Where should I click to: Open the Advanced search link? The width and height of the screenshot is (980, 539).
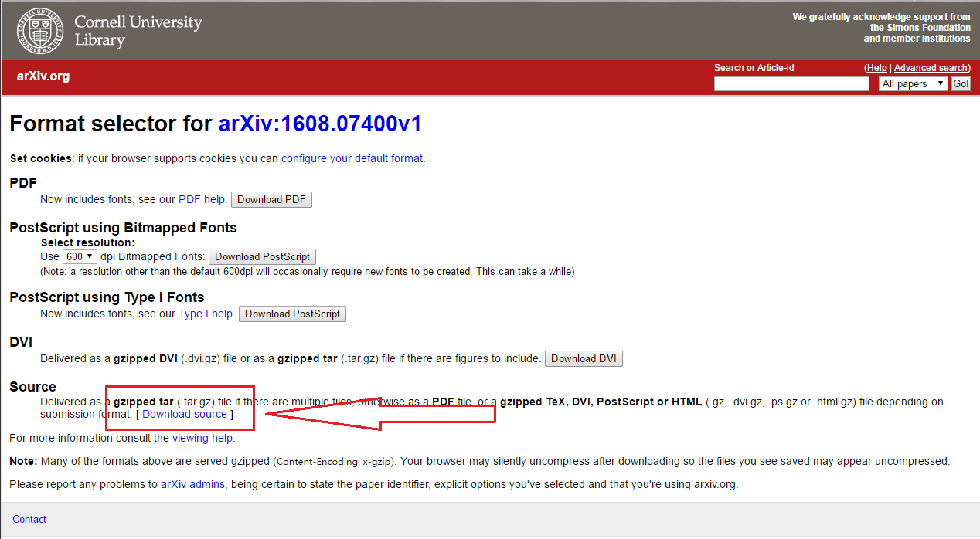pos(931,68)
